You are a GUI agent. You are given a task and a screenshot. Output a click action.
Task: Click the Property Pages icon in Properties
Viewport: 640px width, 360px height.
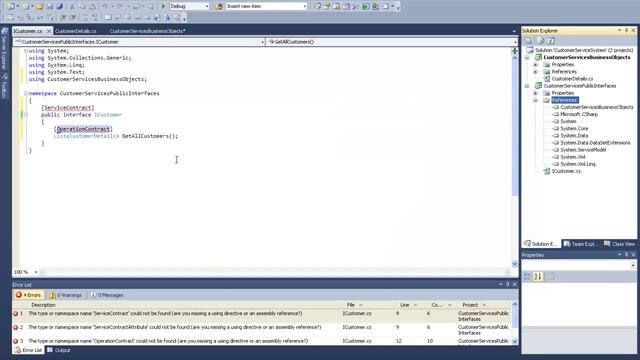(551, 276)
